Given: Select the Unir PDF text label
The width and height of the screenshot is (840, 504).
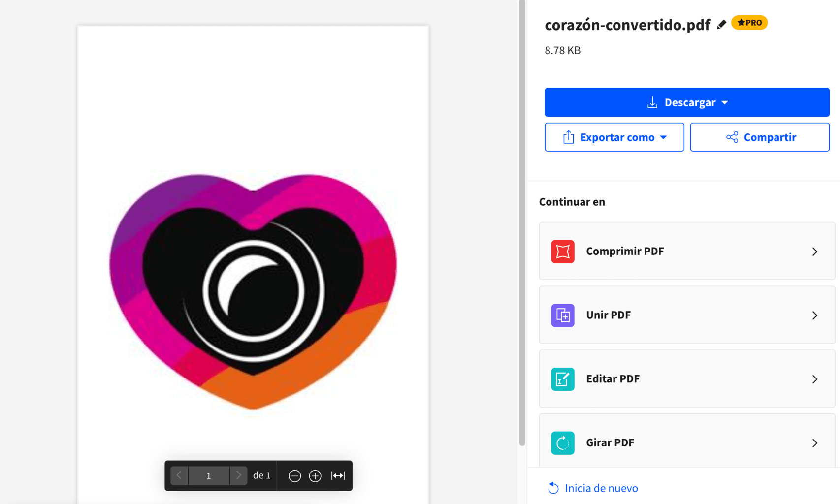Looking at the screenshot, I should [608, 315].
